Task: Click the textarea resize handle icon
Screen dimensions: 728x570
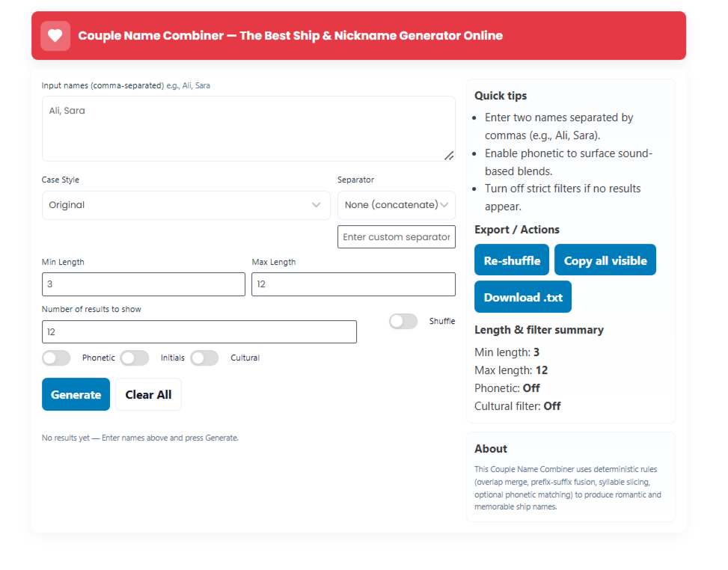Action: pyautogui.click(x=450, y=156)
